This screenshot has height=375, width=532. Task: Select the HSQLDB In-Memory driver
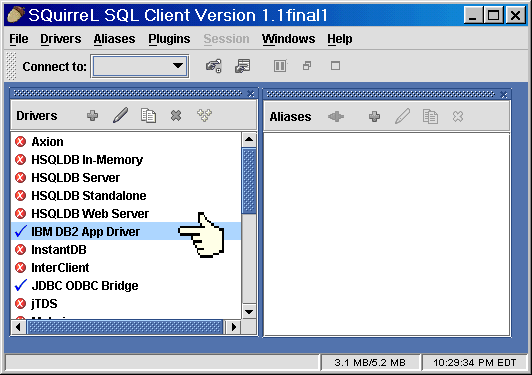click(x=126, y=160)
